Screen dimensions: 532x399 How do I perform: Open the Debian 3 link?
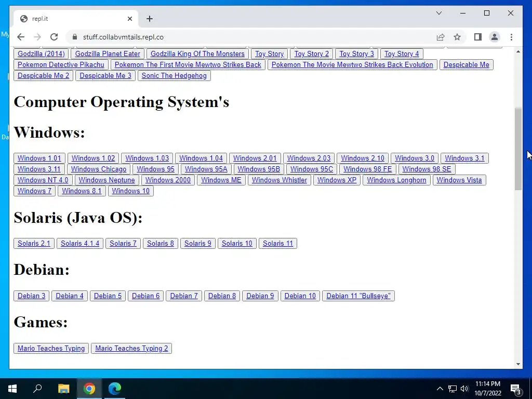32,296
